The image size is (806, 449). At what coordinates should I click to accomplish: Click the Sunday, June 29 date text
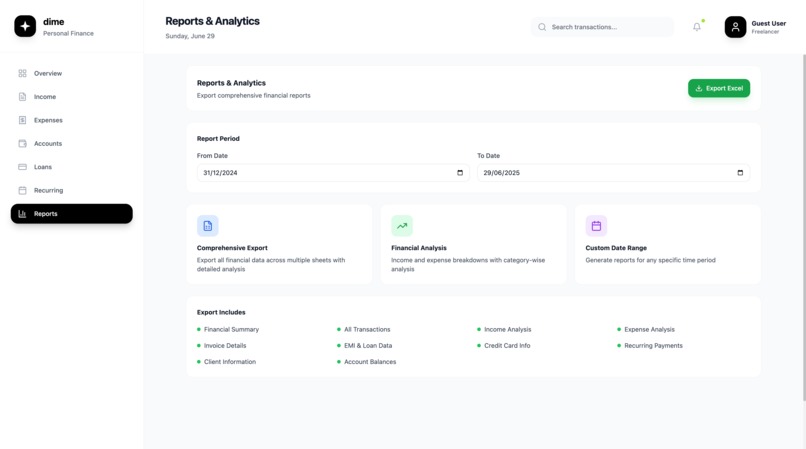[190, 36]
